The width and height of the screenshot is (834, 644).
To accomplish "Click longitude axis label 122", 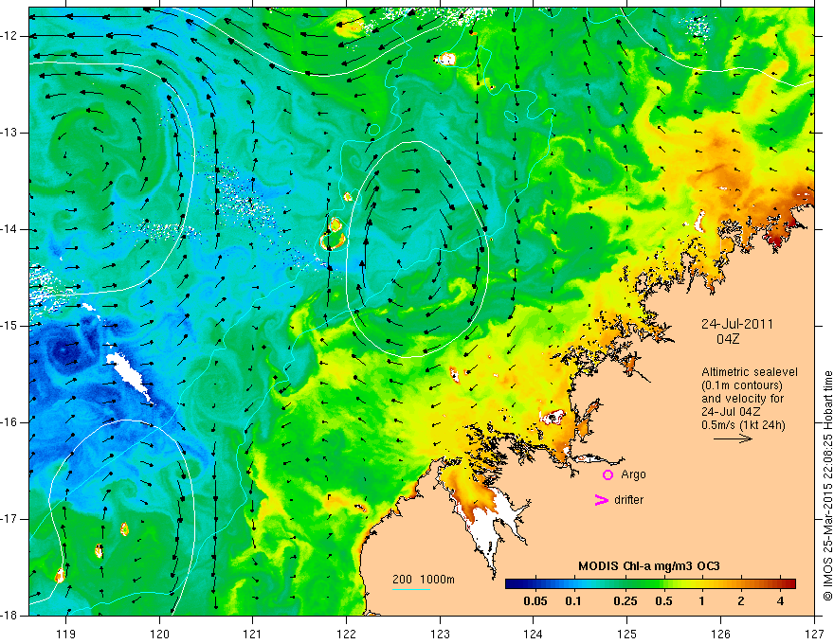I will 346,634.
